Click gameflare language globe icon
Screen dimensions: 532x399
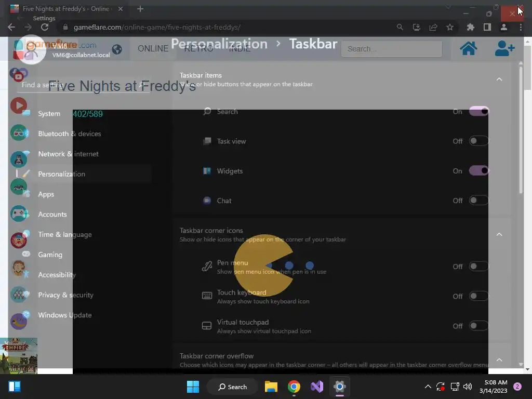117,49
